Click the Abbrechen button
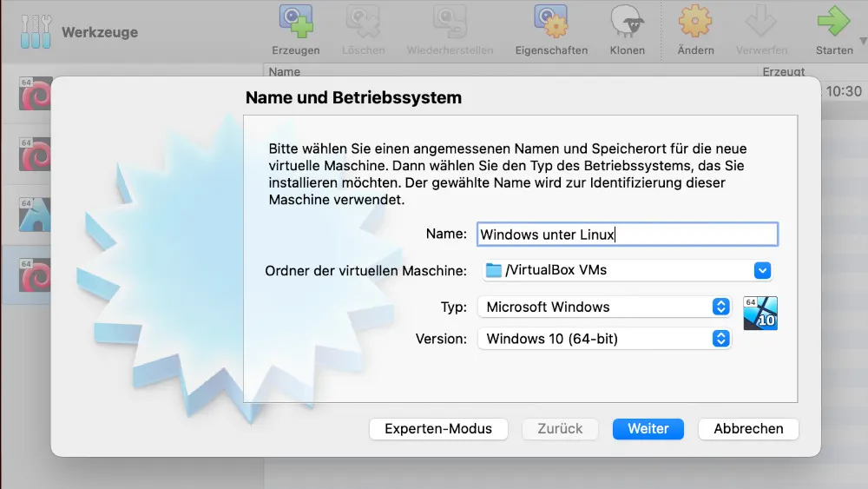Viewport: 868px width, 489px height. pos(748,429)
